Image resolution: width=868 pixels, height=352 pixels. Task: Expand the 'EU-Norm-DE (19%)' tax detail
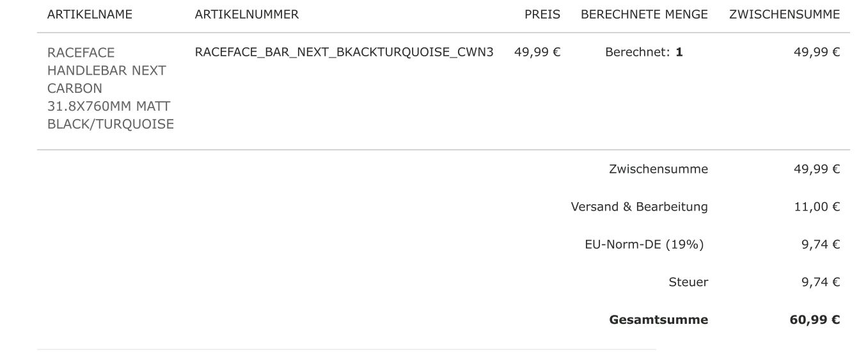coord(643,244)
